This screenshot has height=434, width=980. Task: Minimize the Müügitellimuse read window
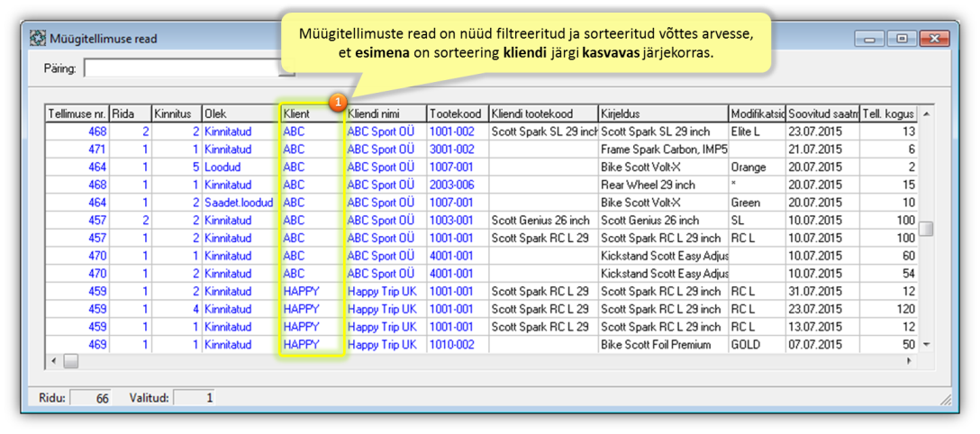[x=871, y=38]
